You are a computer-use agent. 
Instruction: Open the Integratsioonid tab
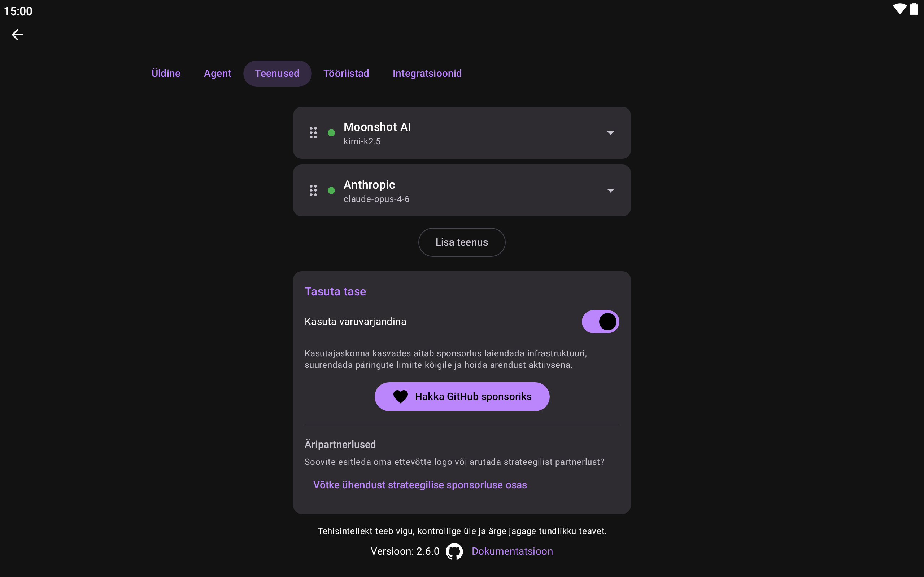[x=427, y=73]
